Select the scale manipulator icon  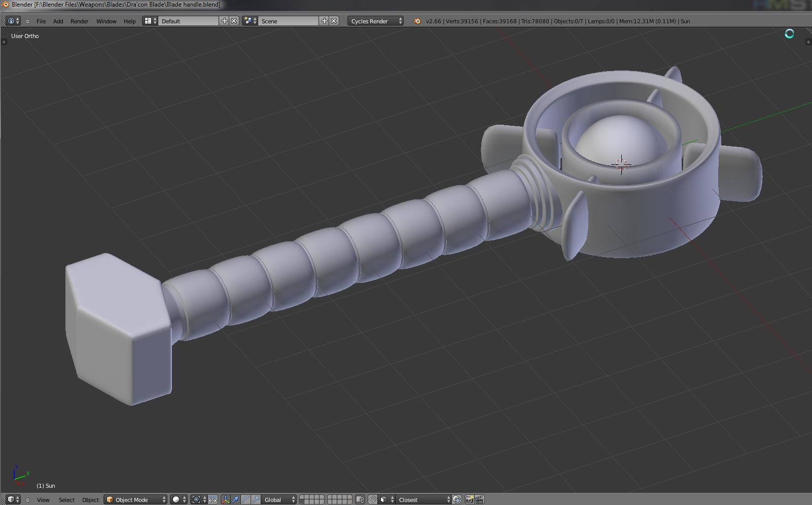tap(256, 499)
